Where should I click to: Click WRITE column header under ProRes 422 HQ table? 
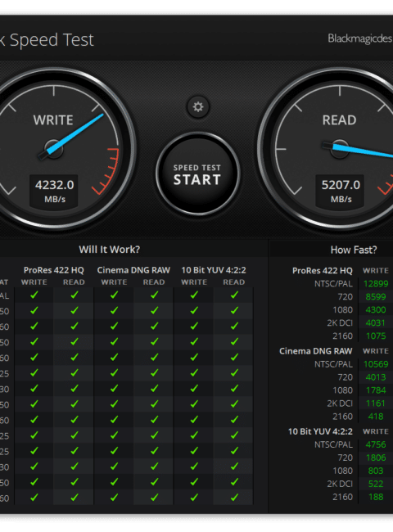[x=34, y=282]
